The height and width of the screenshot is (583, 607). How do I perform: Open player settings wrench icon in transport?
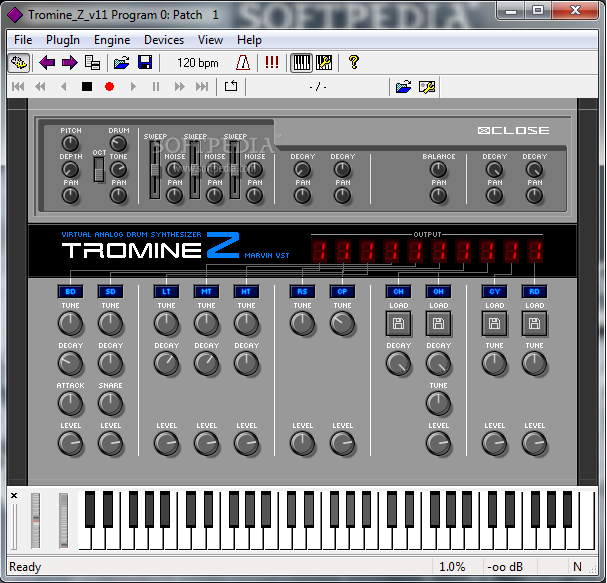point(427,86)
